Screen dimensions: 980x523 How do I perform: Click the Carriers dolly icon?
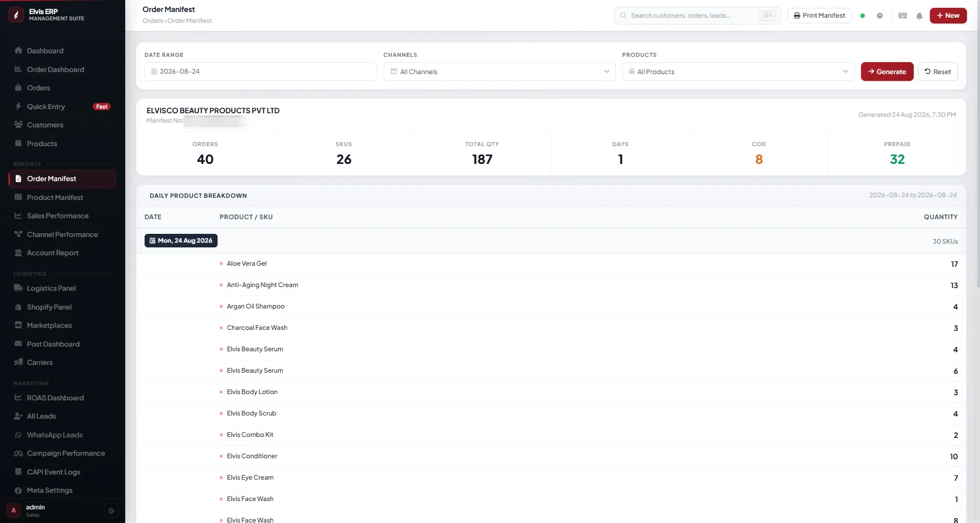coord(18,362)
